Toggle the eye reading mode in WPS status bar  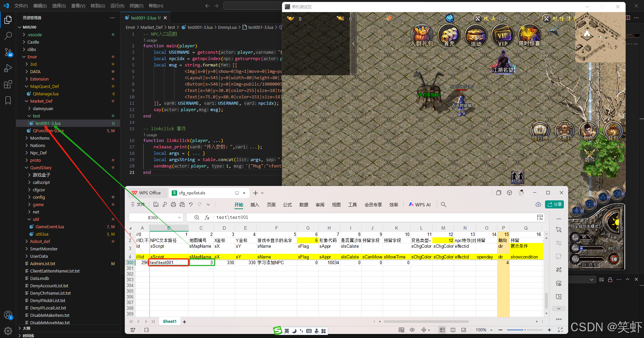click(x=412, y=330)
